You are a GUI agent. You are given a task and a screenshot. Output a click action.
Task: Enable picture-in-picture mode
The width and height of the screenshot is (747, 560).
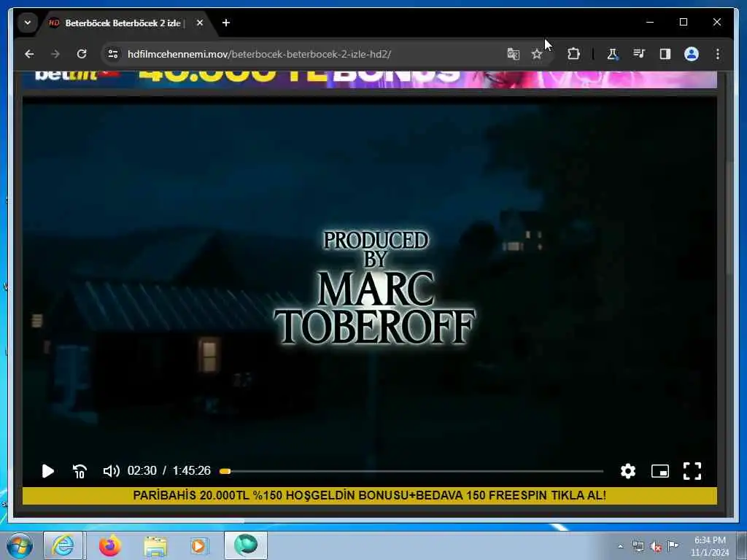(x=659, y=471)
